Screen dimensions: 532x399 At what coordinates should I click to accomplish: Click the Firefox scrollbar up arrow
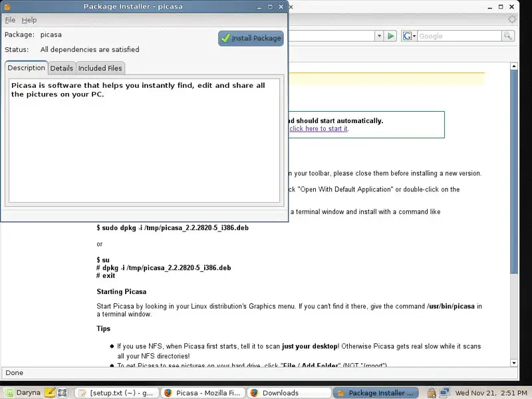click(x=514, y=66)
